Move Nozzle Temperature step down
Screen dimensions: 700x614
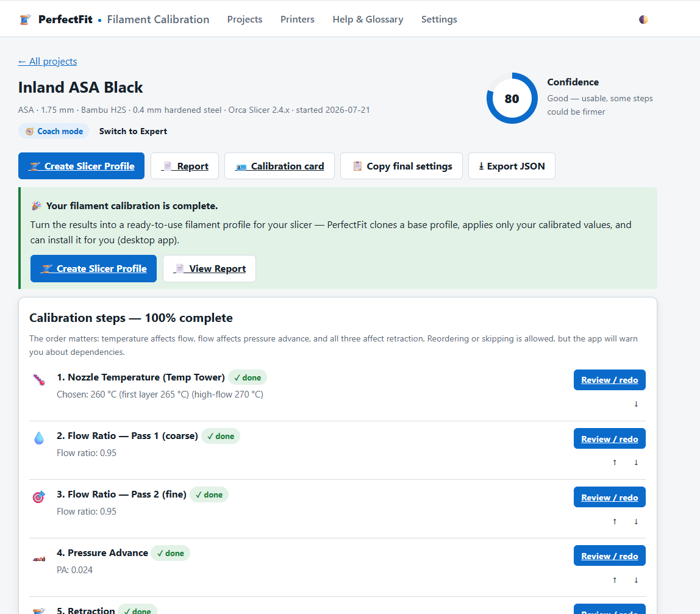coord(636,404)
